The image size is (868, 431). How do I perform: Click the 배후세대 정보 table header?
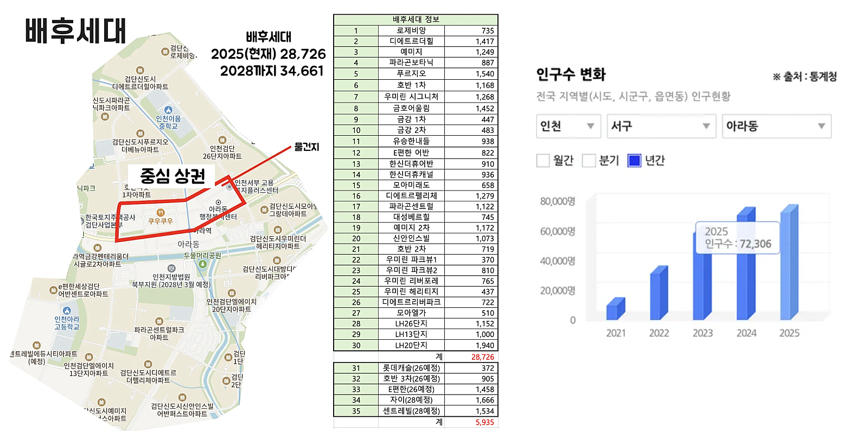[416, 20]
